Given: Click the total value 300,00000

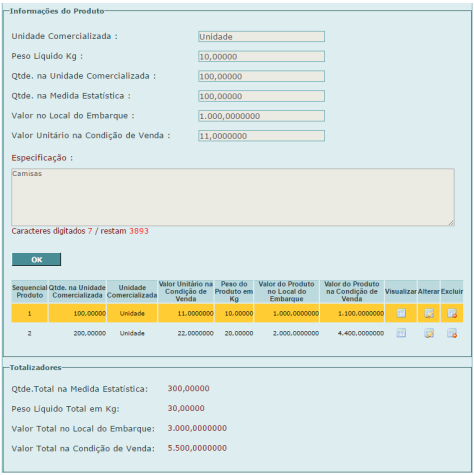Looking at the screenshot, I should pyautogui.click(x=188, y=388).
